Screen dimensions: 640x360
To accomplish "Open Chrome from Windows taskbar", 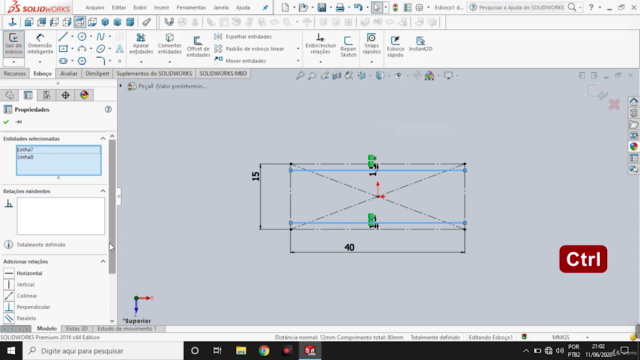I will 264,351.
